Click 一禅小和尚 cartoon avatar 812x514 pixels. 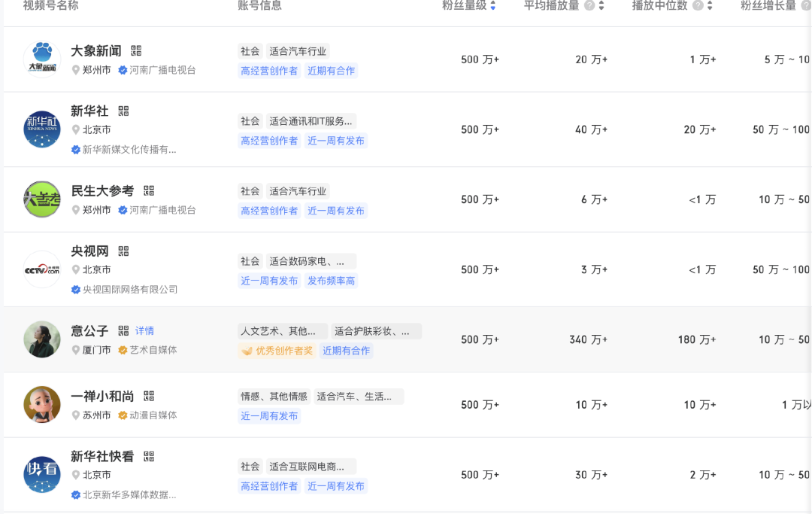42,405
